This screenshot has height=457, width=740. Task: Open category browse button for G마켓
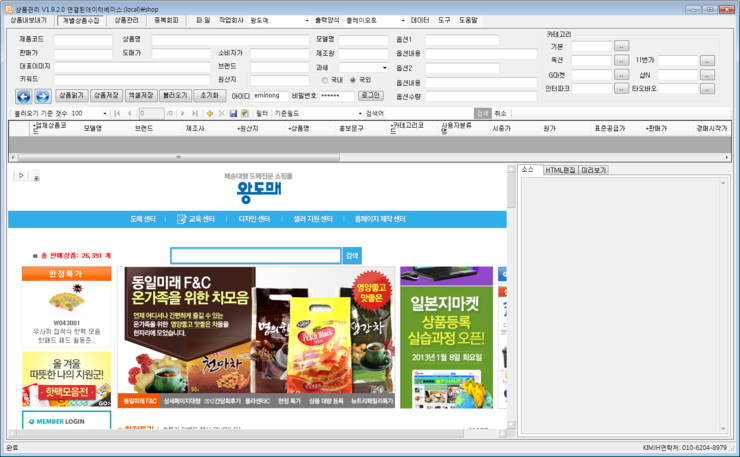tap(622, 75)
